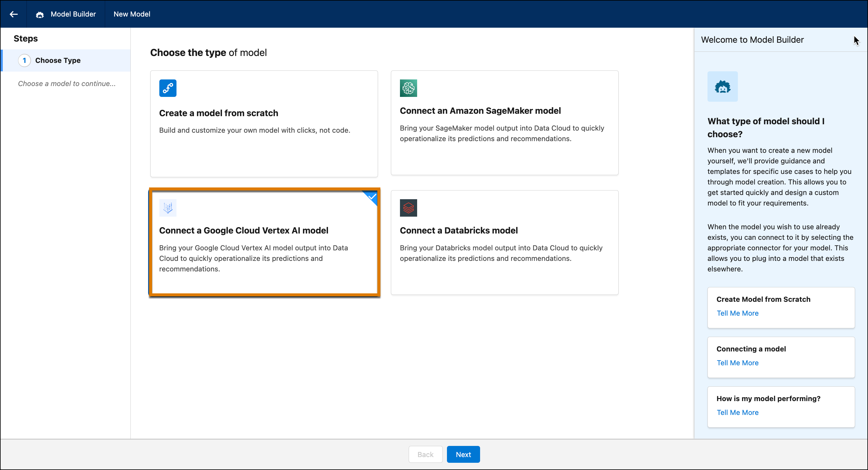Image resolution: width=868 pixels, height=470 pixels.
Task: Click 'Bring your Google Cloud Vertex AI' description
Action: click(254, 258)
